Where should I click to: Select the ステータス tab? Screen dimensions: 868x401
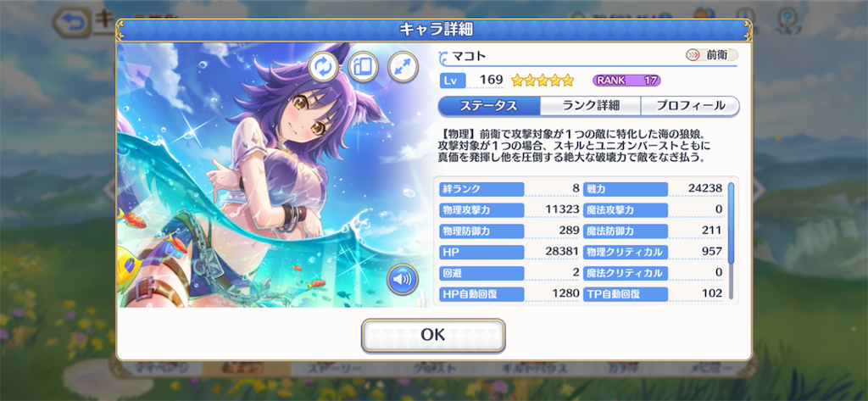tap(489, 106)
